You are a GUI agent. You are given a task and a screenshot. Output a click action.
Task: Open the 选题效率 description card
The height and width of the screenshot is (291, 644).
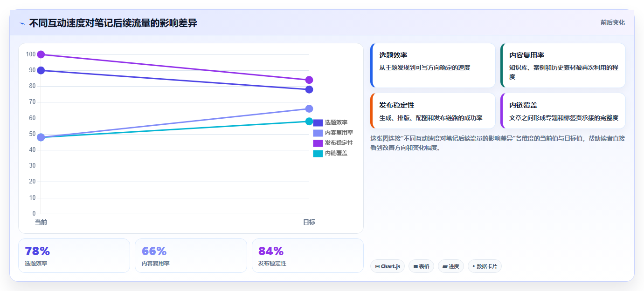coord(433,65)
